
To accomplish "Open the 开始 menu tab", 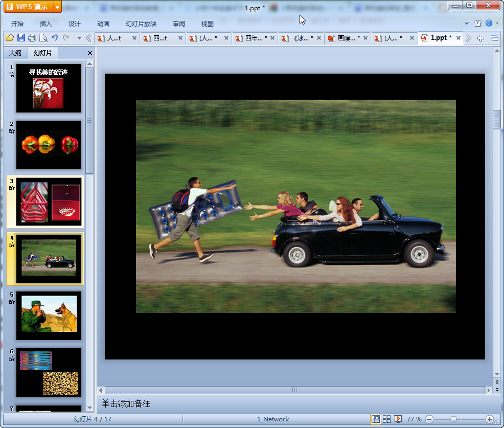I will (17, 24).
